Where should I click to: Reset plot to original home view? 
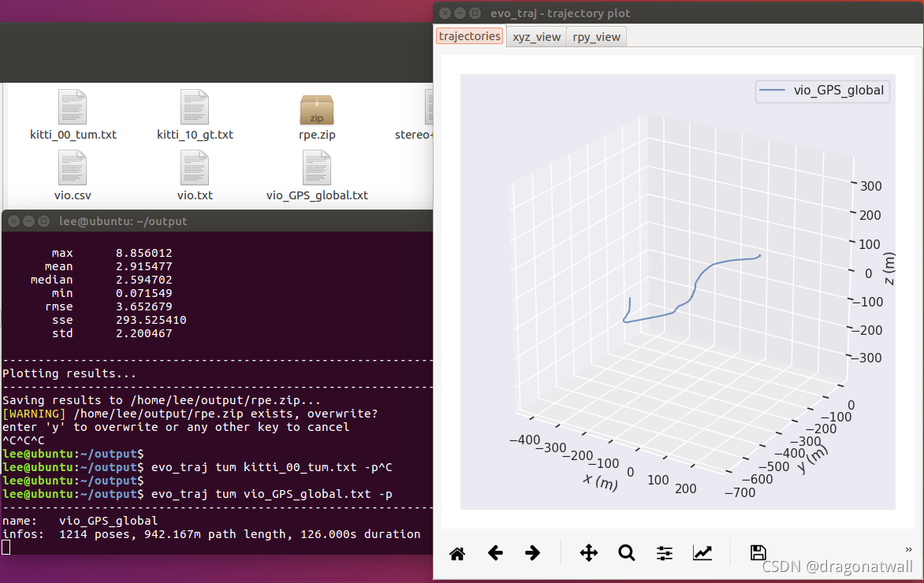pos(457,553)
